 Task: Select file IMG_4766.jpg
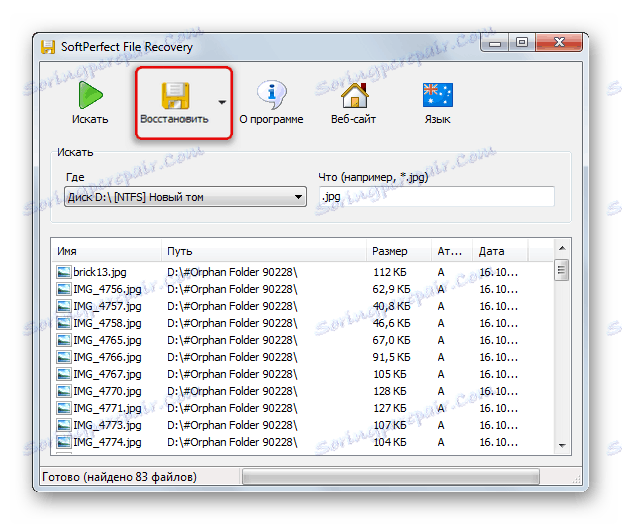click(x=107, y=358)
